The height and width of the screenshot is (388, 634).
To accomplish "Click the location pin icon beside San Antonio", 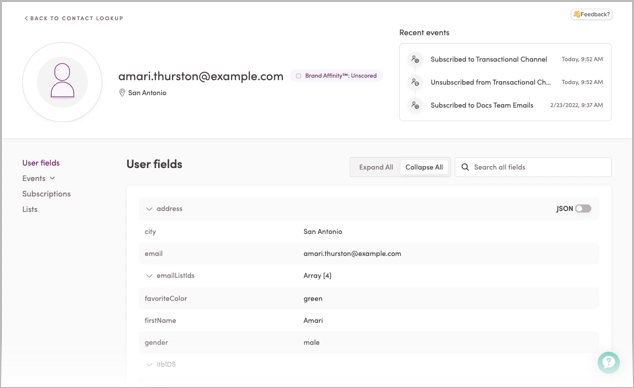I will coord(122,93).
